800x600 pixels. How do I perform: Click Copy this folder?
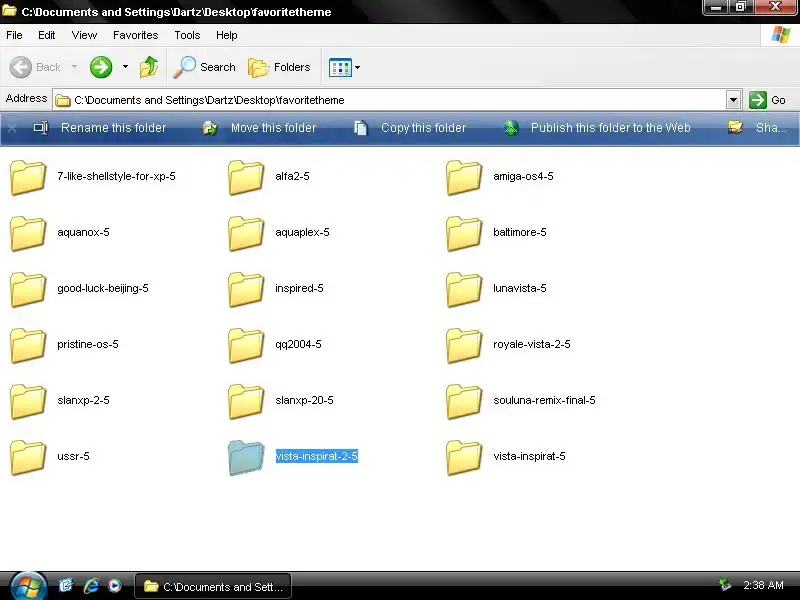[410, 128]
